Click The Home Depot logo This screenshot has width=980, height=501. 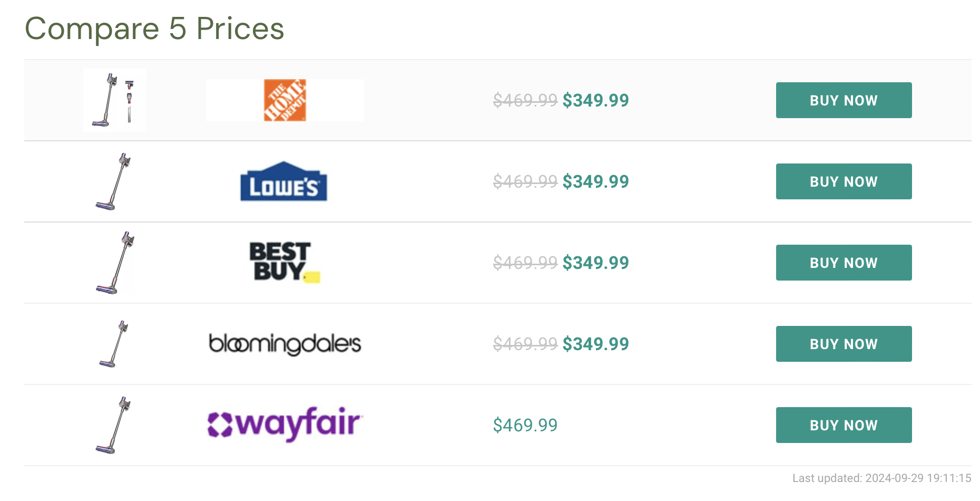click(285, 100)
